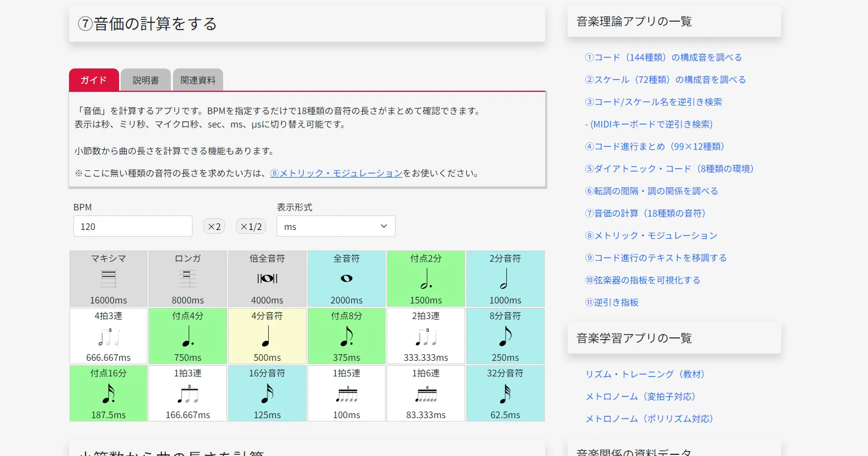Click the 62.5ms value text
Screen dimensions: 868x456
pos(505,415)
